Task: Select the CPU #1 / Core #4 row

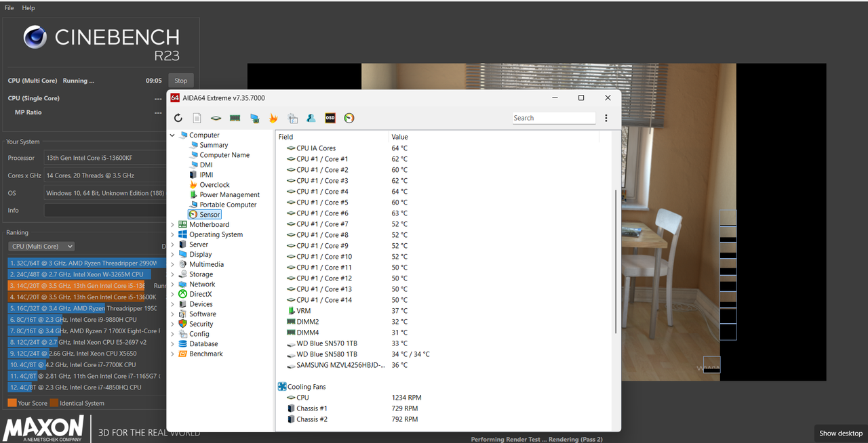Action: tap(437, 192)
